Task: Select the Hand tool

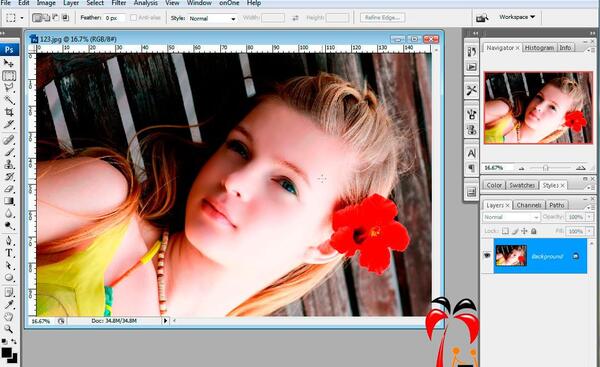Action: coord(8,316)
